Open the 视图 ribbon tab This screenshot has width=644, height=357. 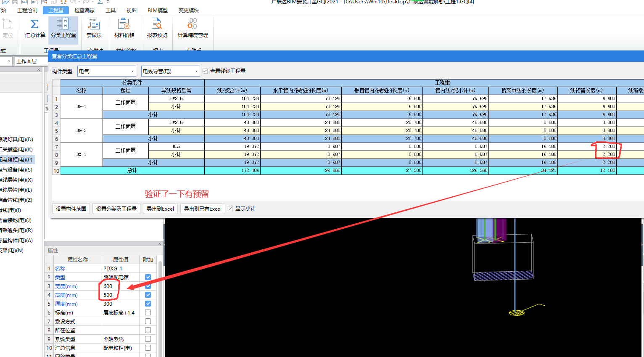[x=132, y=10]
